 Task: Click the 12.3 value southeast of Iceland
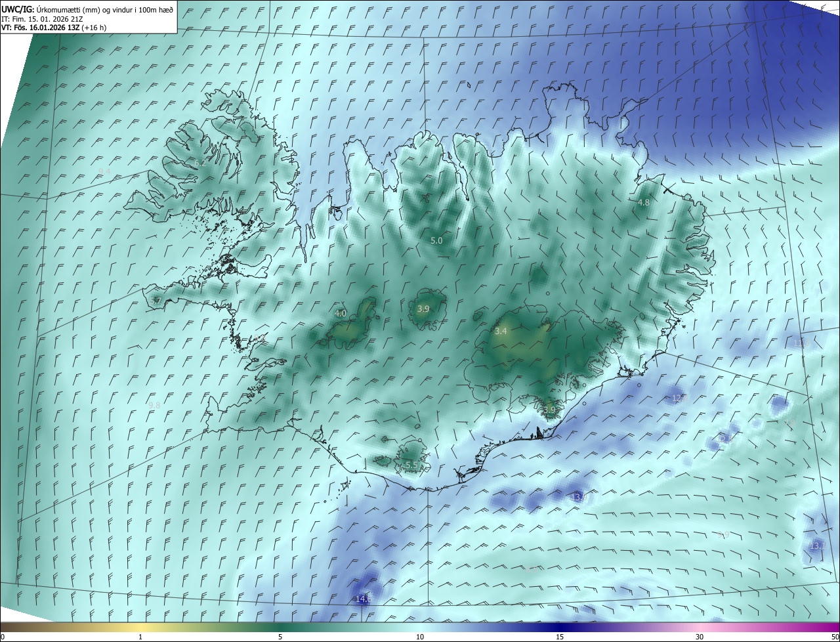pyautogui.click(x=724, y=438)
